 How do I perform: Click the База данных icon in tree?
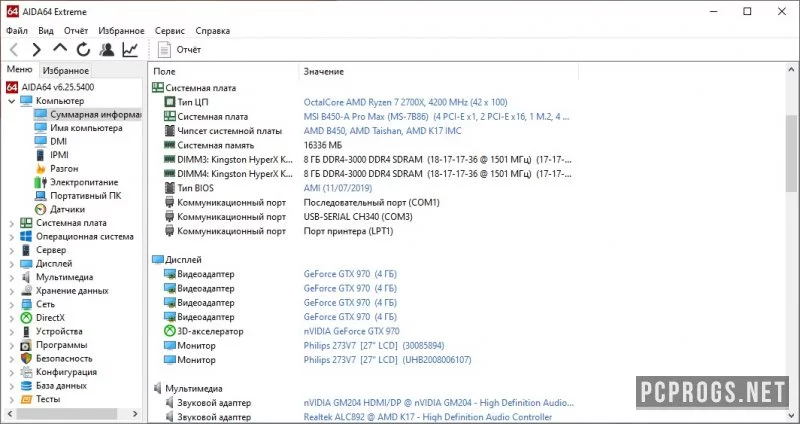pyautogui.click(x=26, y=386)
